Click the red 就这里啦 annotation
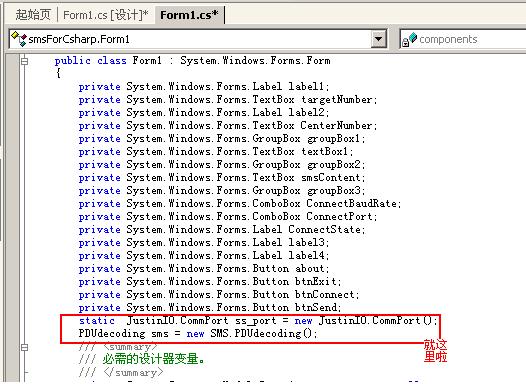 pyautogui.click(x=435, y=351)
